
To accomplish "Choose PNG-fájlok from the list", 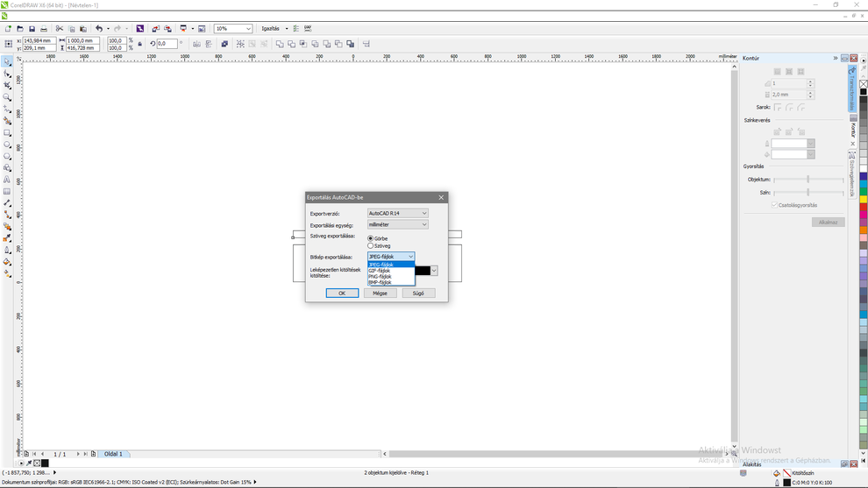I will point(381,276).
